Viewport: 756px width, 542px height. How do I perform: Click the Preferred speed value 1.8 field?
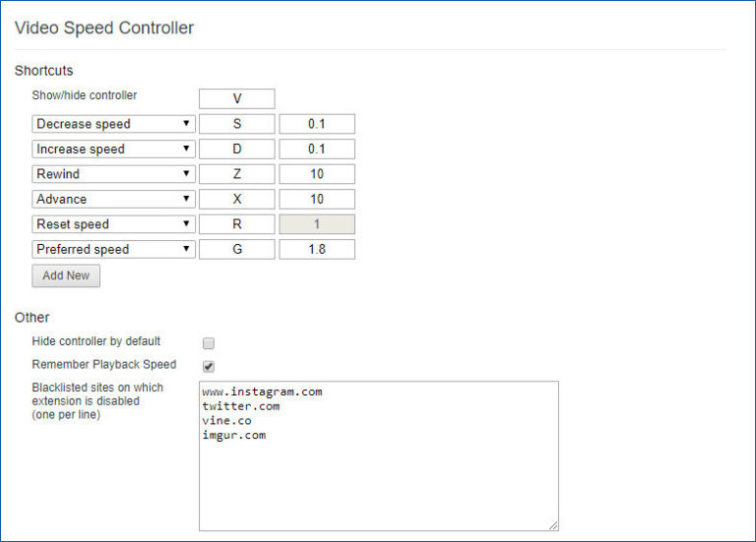316,250
